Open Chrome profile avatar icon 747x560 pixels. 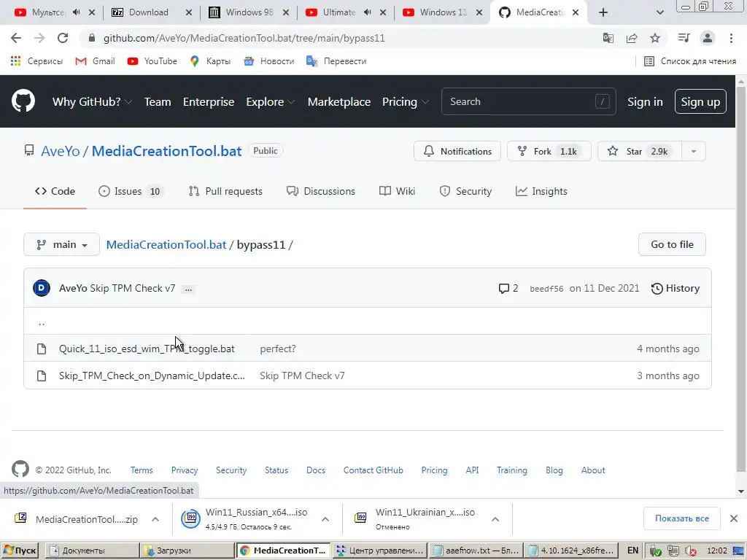point(708,38)
